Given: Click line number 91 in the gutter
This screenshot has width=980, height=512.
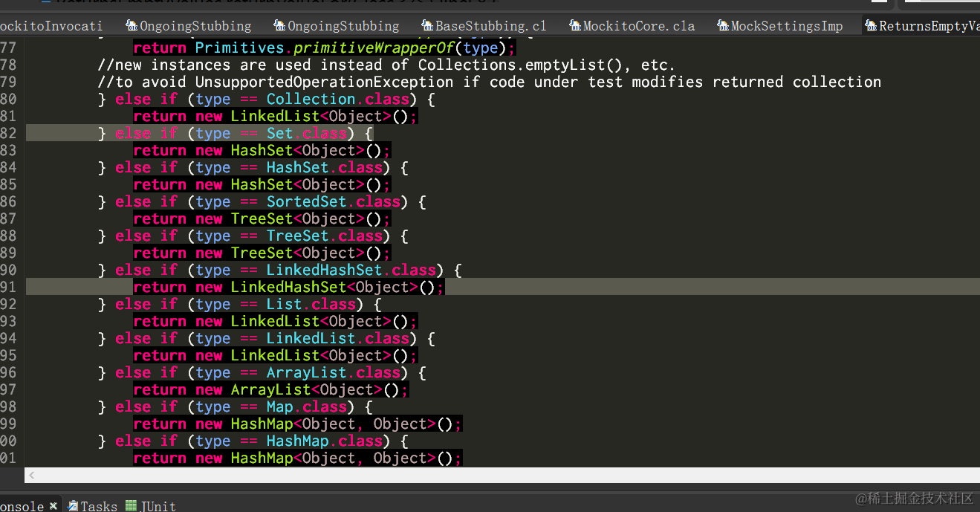Looking at the screenshot, I should pos(8,287).
